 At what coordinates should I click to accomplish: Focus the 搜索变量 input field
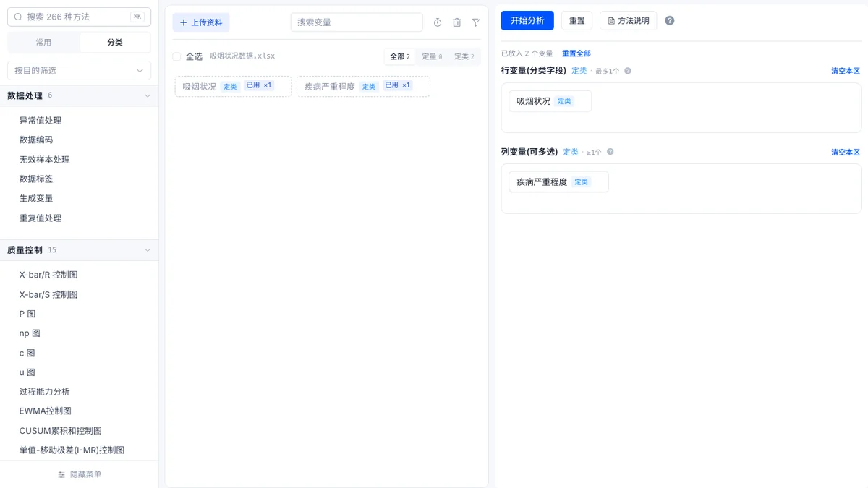357,22
